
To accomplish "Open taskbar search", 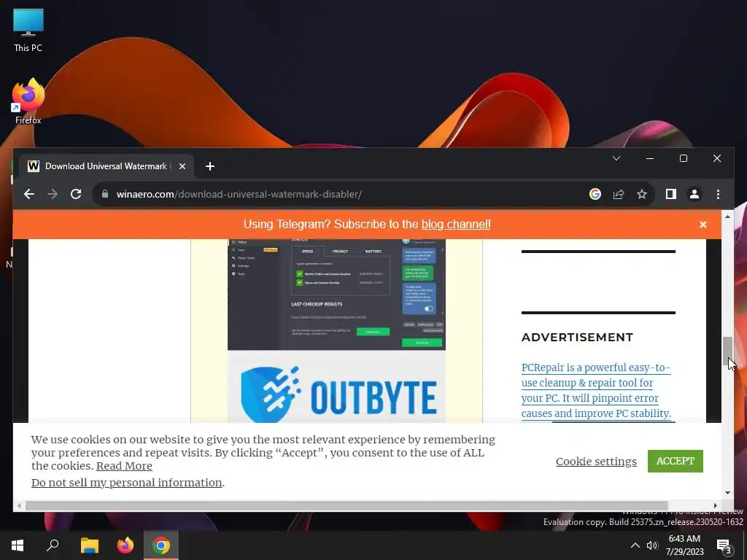I will [53, 545].
